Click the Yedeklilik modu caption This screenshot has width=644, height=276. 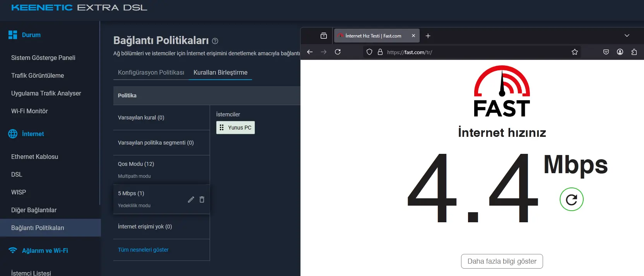click(x=134, y=205)
